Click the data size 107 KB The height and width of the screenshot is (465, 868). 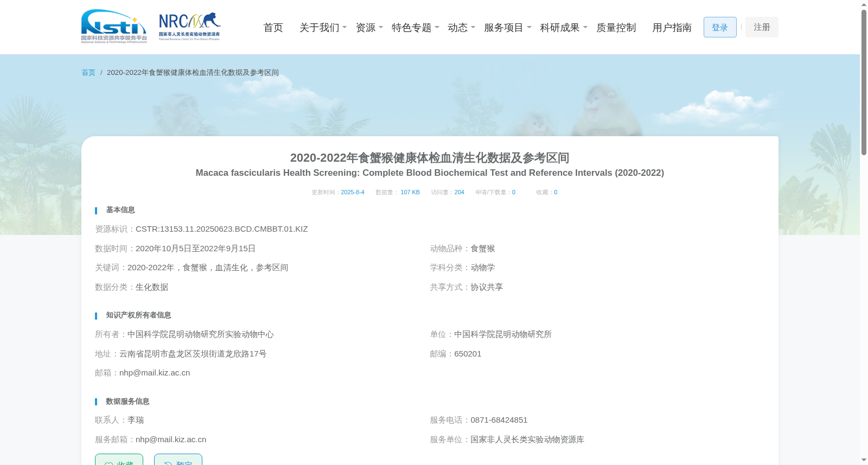[x=410, y=192]
